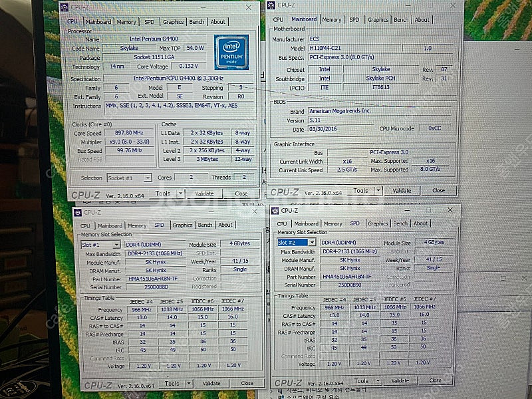Image resolution: width=532 pixels, height=399 pixels.
Task: Open Bench tab in the Pentium G4400 window
Action: pyautogui.click(x=197, y=22)
